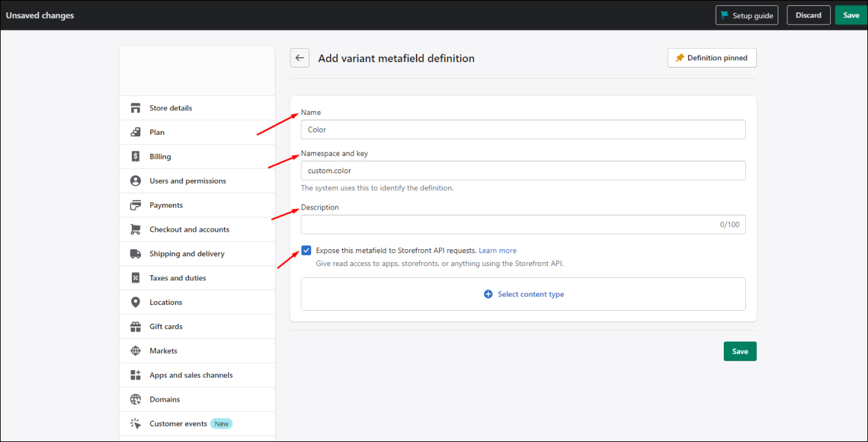
Task: Open the Customer events settings page
Action: (x=198, y=423)
